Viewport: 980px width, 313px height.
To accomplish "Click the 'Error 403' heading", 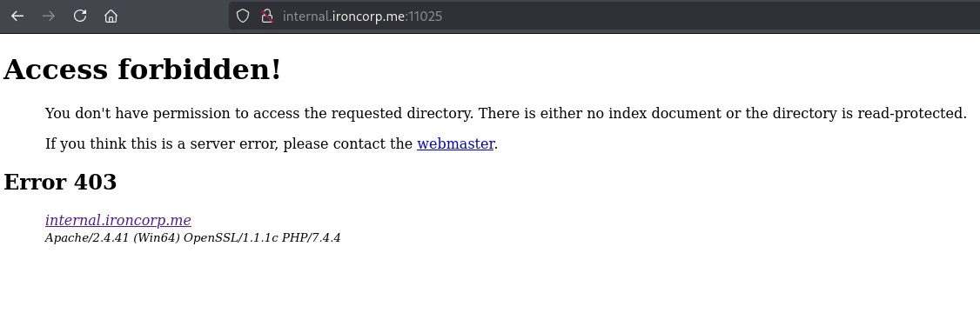I will point(60,183).
